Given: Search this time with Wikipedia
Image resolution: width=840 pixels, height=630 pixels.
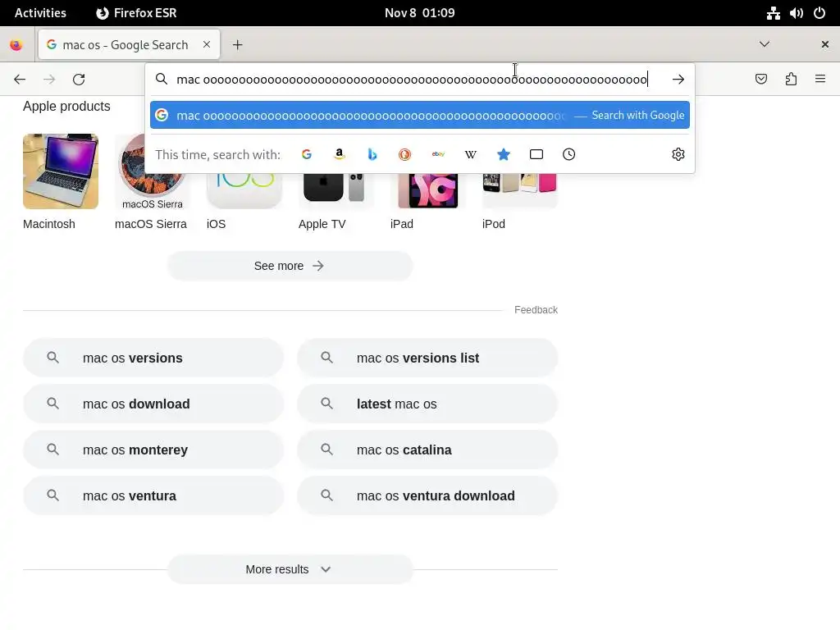Looking at the screenshot, I should (470, 154).
